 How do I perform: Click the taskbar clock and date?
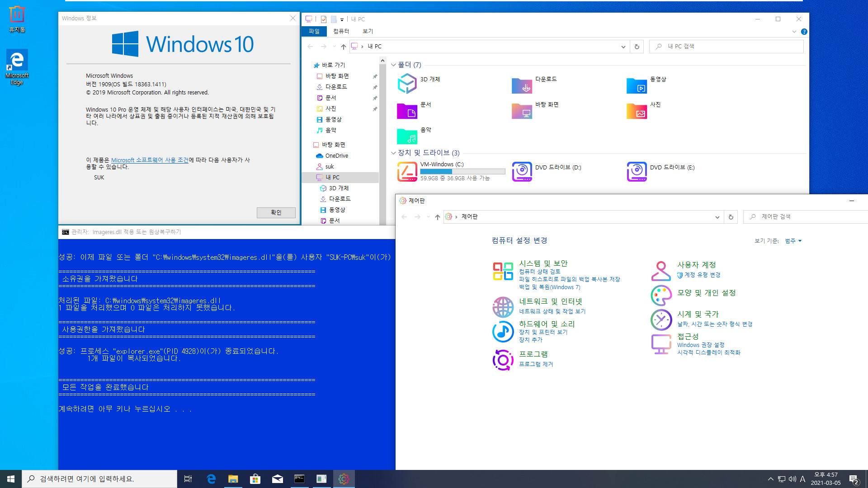pos(826,479)
